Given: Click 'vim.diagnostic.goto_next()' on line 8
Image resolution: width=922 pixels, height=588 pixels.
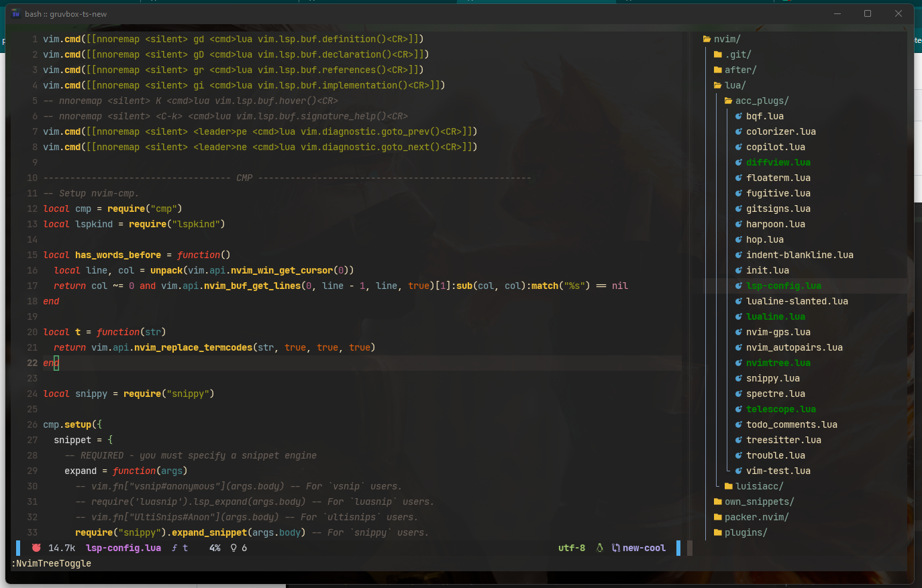Looking at the screenshot, I should (370, 147).
